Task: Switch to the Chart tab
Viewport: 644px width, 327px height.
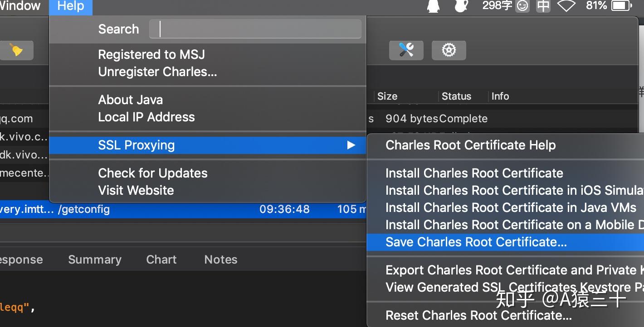Action: [x=161, y=260]
